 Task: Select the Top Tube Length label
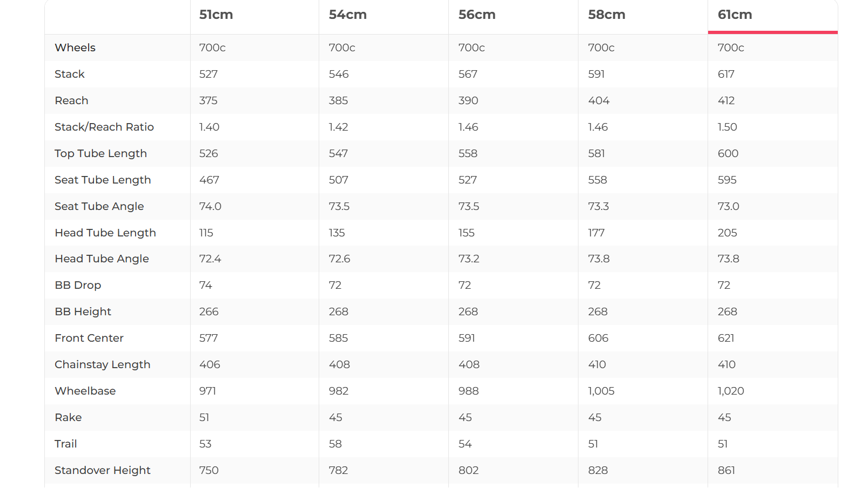click(100, 153)
